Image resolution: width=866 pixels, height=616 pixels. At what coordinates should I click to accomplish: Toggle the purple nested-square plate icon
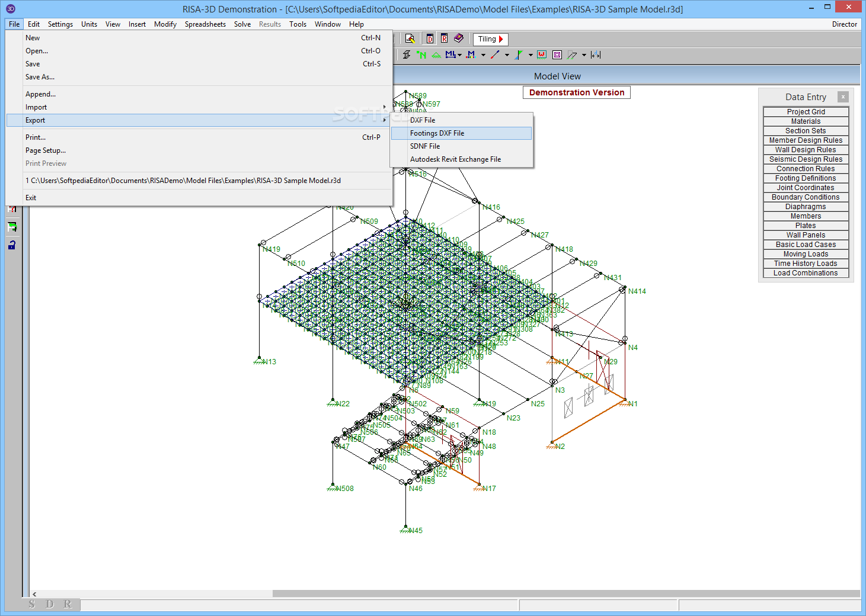pos(557,54)
